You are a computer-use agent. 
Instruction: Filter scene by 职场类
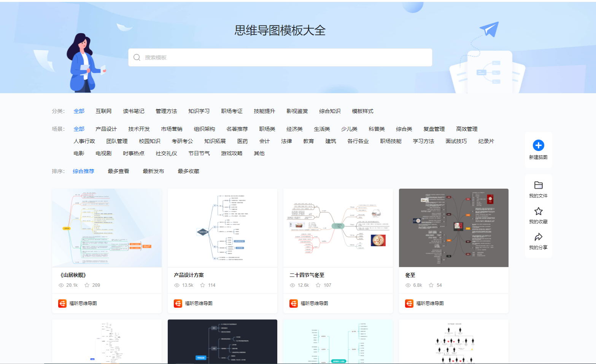coord(267,129)
